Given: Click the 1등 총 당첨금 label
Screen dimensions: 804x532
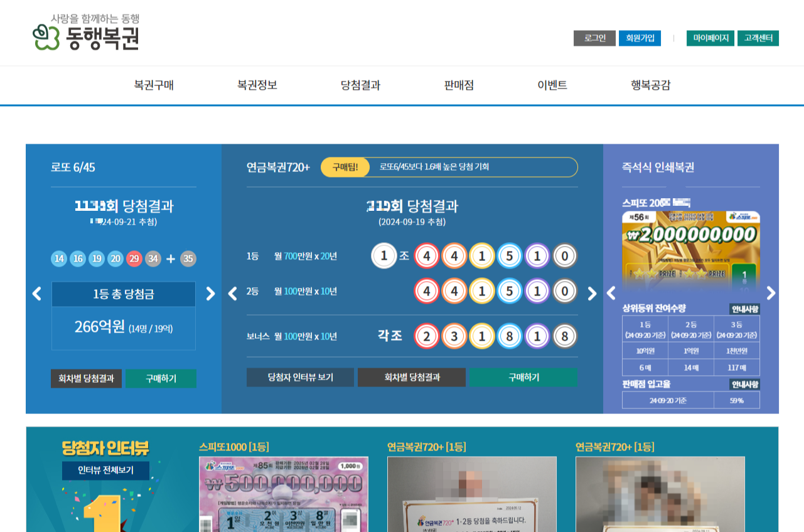Looking at the screenshot, I should (124, 294).
